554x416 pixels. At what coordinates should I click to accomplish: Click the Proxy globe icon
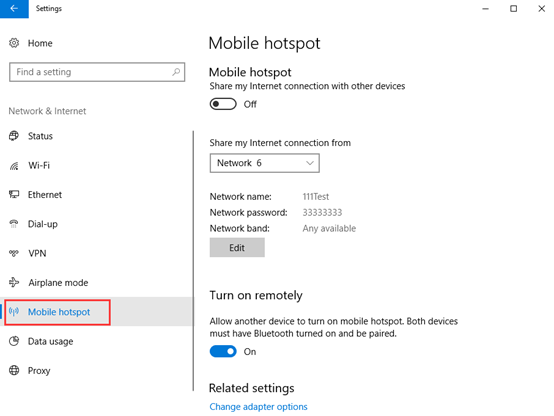(x=14, y=370)
